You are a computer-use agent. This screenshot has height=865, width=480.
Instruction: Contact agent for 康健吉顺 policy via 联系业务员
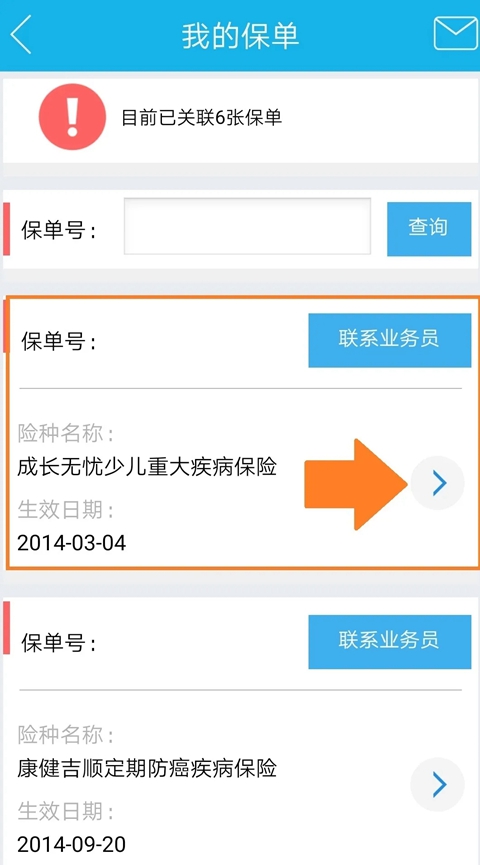390,642
